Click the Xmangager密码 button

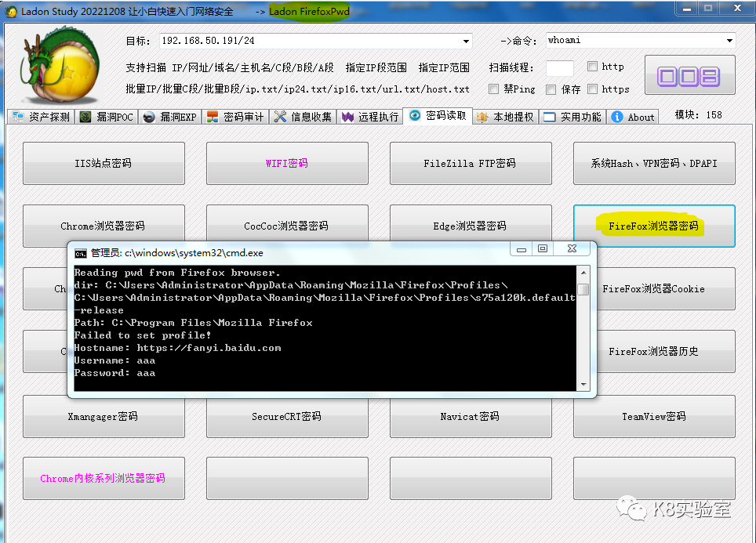pos(104,418)
